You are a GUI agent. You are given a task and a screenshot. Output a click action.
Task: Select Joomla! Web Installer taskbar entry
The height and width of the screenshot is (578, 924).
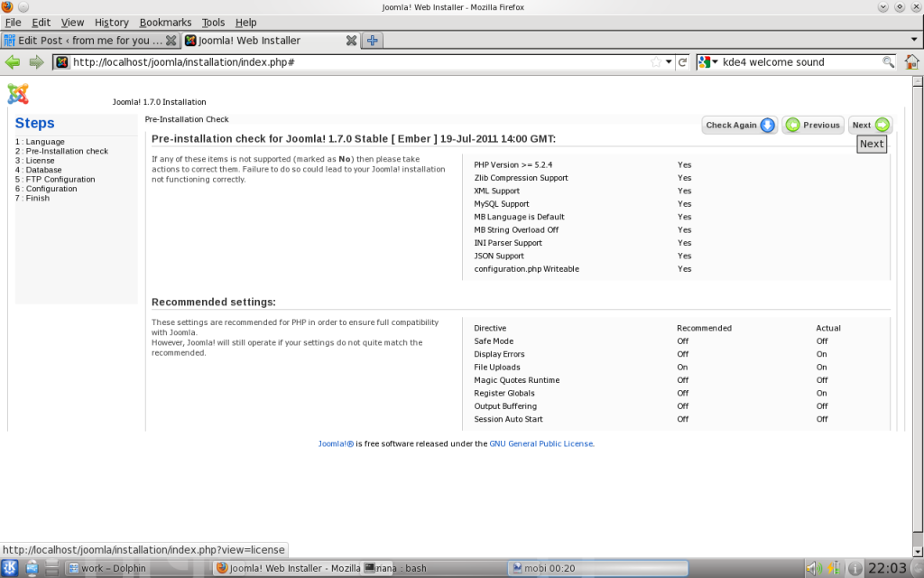pyautogui.click(x=287, y=568)
